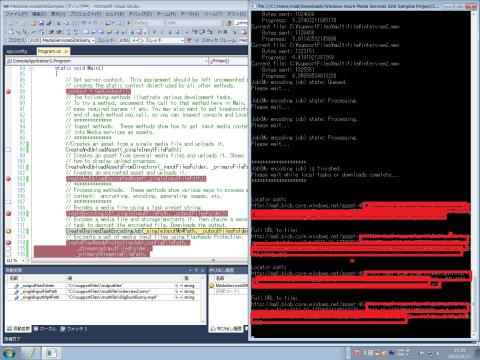Pin the 自動変数 panel using the pin icon

196,270
